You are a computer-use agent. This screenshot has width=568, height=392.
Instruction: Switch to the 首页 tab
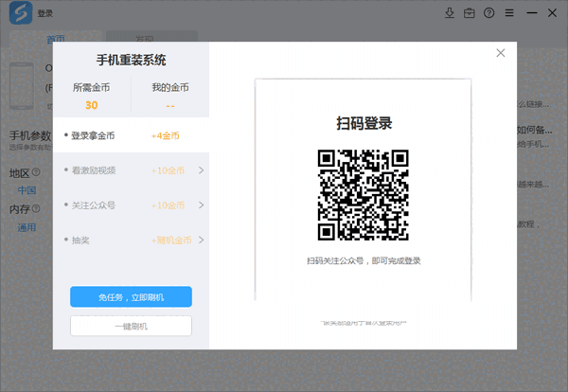pyautogui.click(x=56, y=40)
